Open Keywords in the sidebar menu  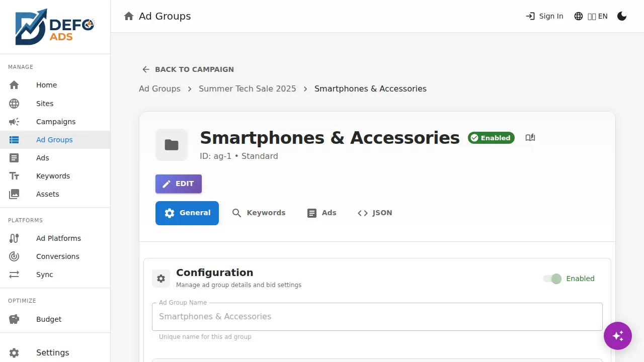[55, 176]
